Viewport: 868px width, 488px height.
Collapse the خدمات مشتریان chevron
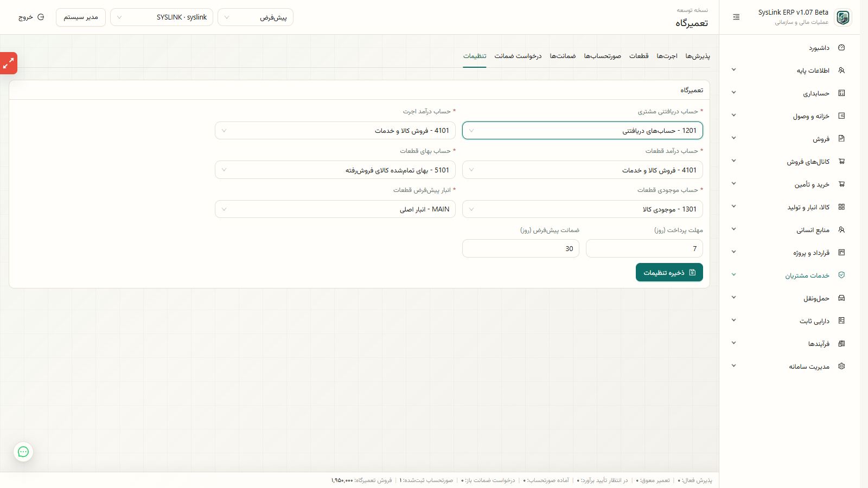click(x=733, y=275)
